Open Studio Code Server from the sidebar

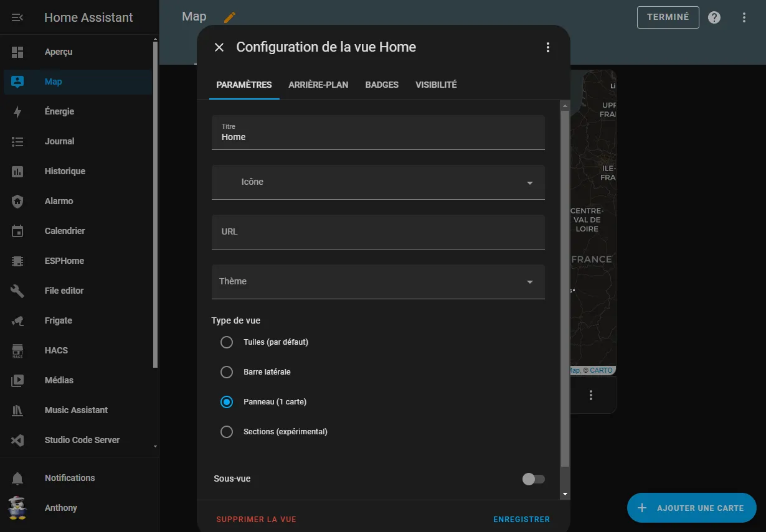point(82,440)
